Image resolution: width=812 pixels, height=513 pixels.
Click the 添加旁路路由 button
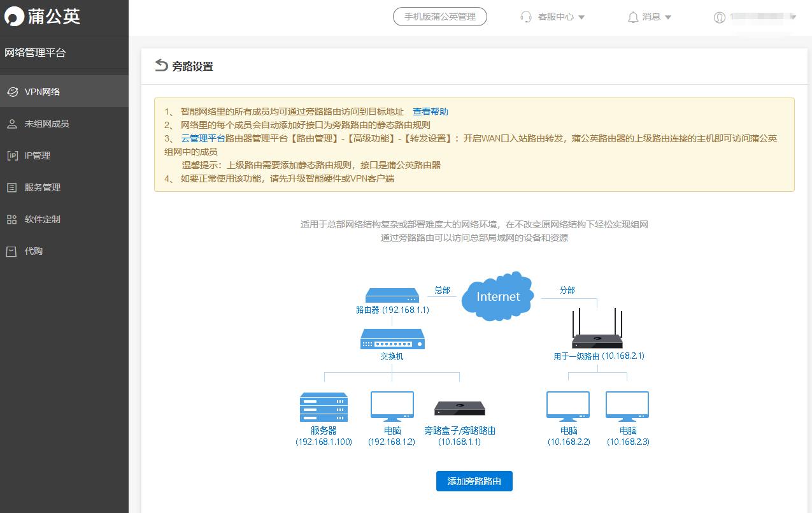click(474, 481)
